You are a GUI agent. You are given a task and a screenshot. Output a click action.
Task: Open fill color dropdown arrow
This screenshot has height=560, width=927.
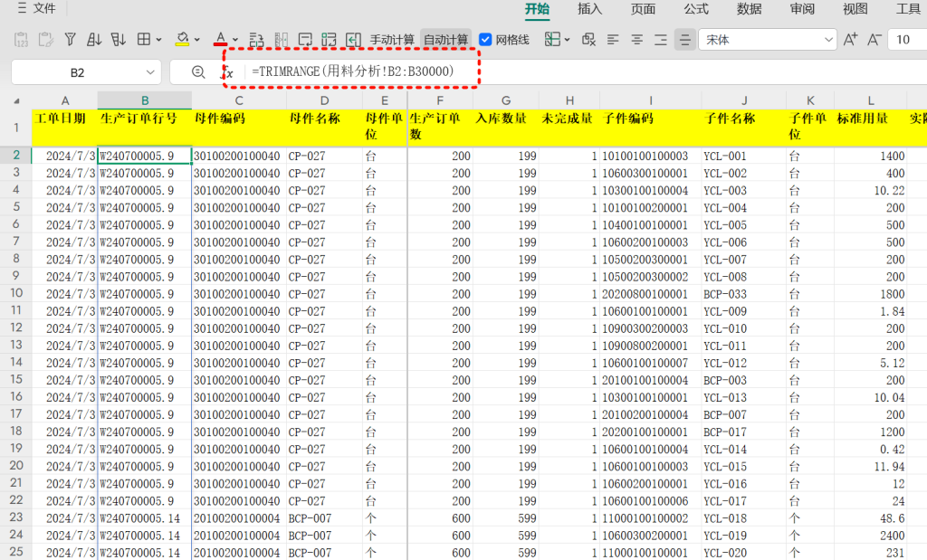point(196,40)
